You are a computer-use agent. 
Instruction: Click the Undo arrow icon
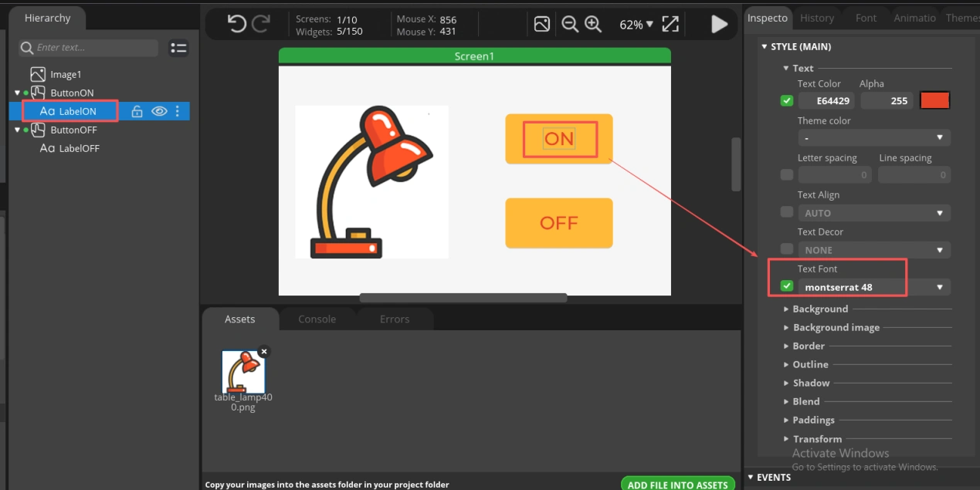pos(236,25)
